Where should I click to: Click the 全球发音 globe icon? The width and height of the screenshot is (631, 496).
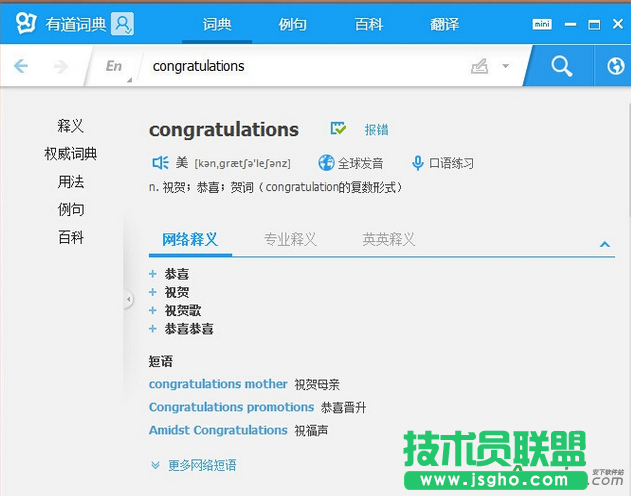(x=326, y=163)
